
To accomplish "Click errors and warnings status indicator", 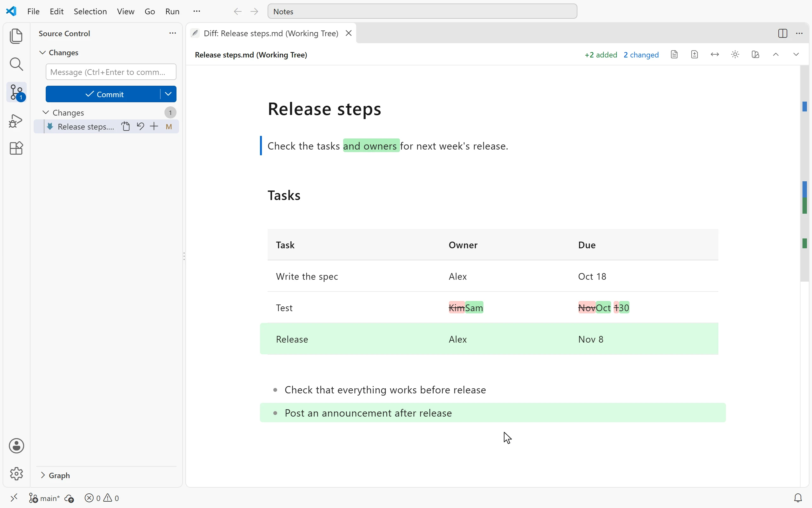I will pos(102,498).
